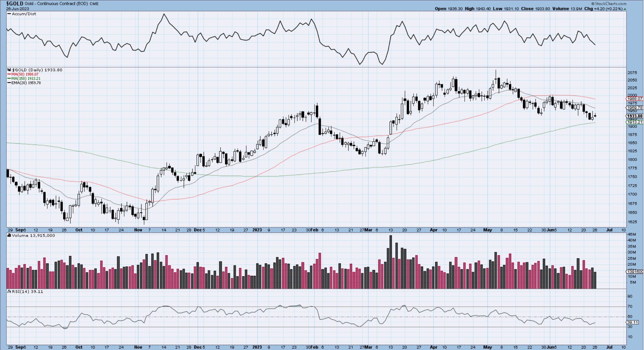Click the volume bars icon beside Volume label
The width and height of the screenshot is (644, 350).
[x=9, y=235]
